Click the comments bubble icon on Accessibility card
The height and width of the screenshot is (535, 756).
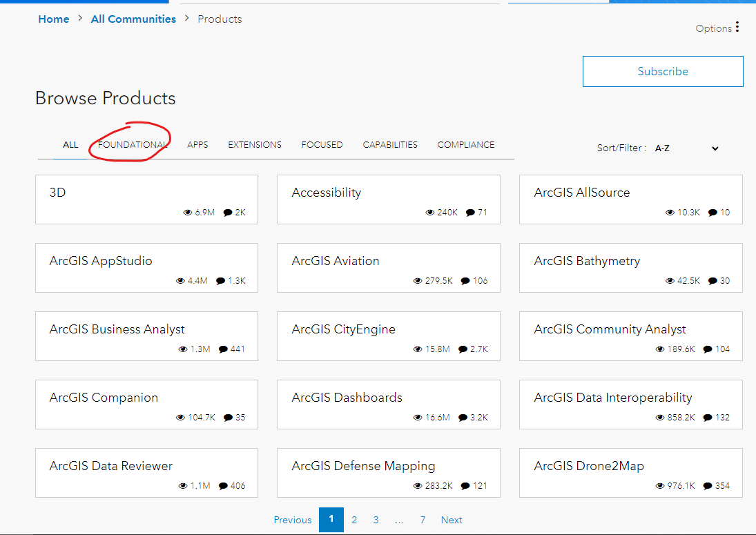click(x=470, y=213)
